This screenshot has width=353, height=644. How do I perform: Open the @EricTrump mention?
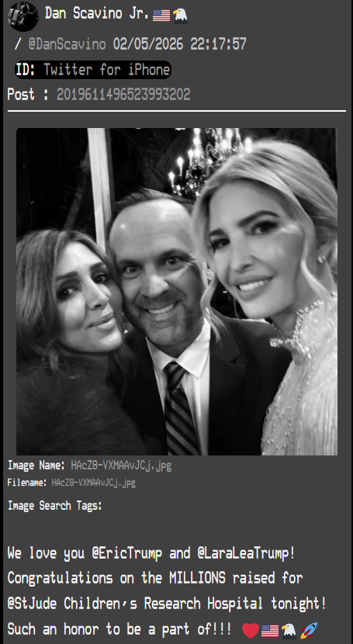coord(127,553)
